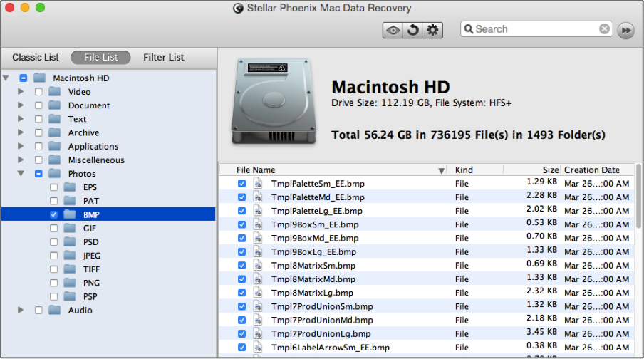Click the Macintosh HD drive image

(274, 101)
